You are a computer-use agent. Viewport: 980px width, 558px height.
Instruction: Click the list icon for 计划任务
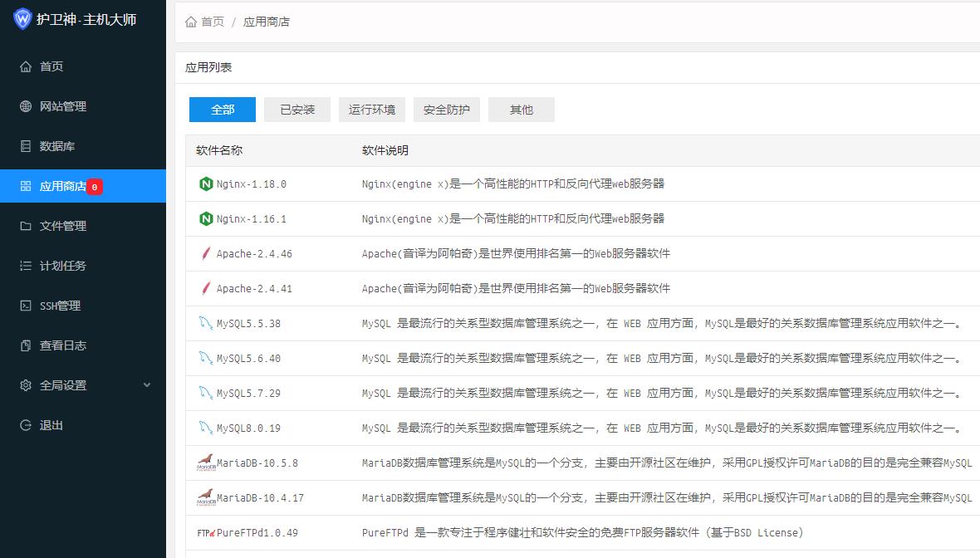coord(26,266)
